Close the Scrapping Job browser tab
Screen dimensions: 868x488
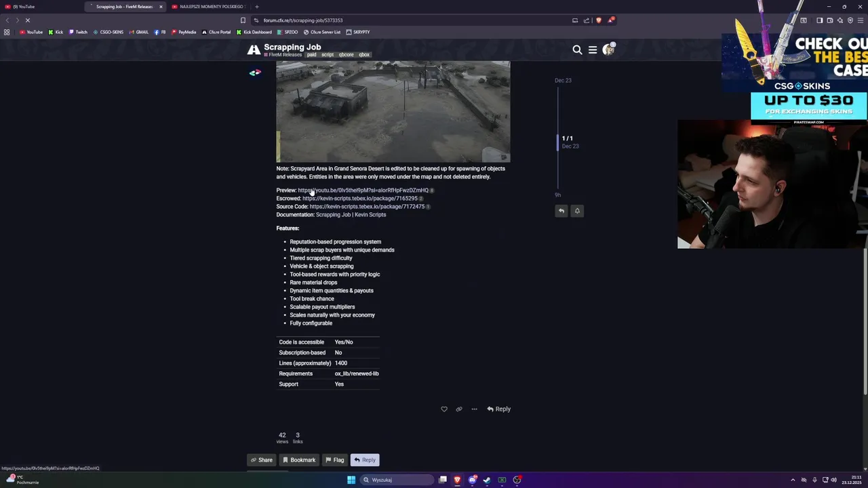click(x=161, y=7)
